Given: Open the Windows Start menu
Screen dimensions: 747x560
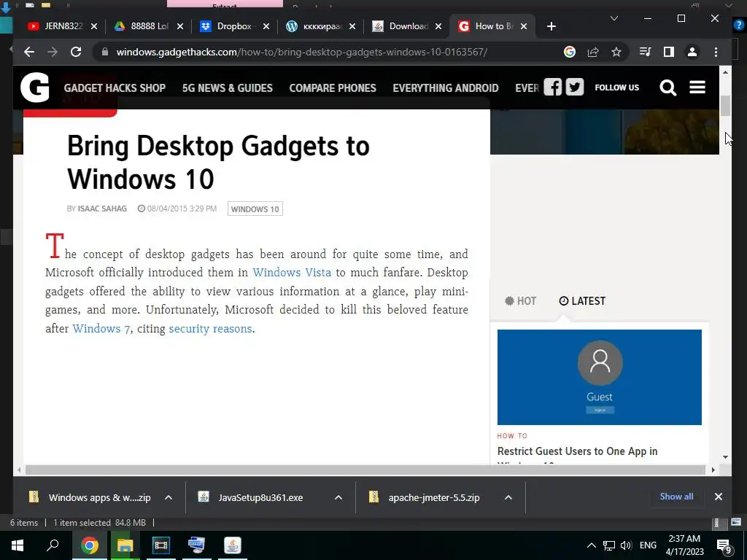Looking at the screenshot, I should point(18,545).
